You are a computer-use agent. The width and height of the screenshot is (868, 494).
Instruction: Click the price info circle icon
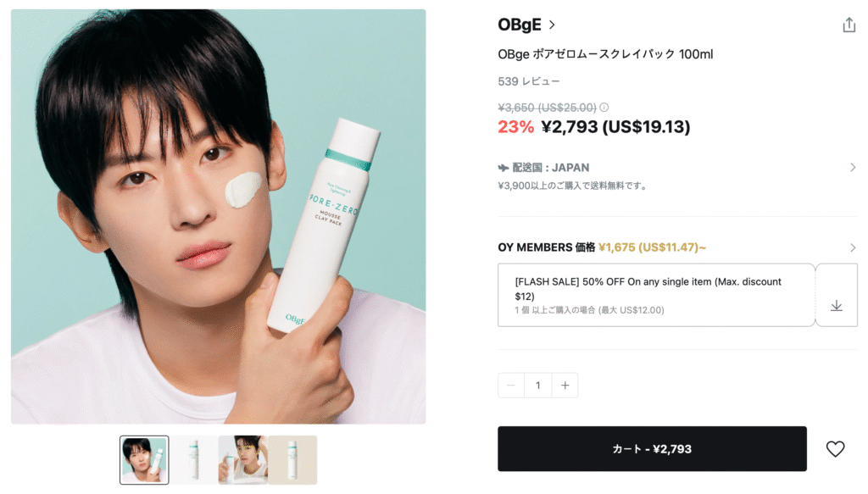point(604,108)
